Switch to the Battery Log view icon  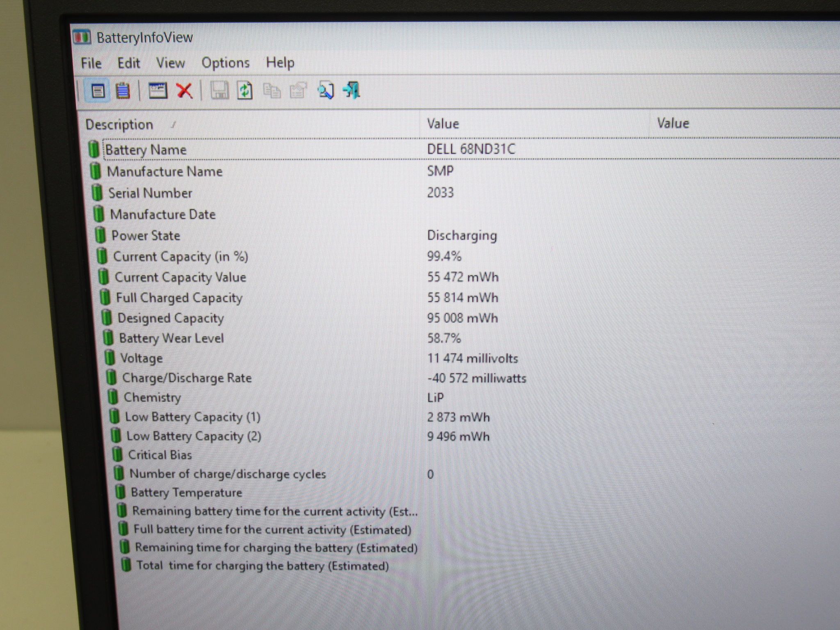coord(123,91)
